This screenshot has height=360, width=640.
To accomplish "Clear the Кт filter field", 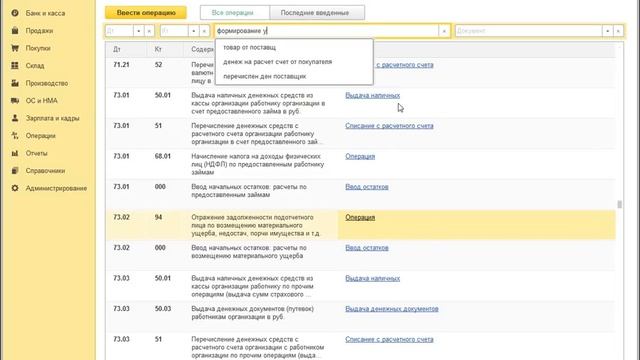I will [x=204, y=31].
